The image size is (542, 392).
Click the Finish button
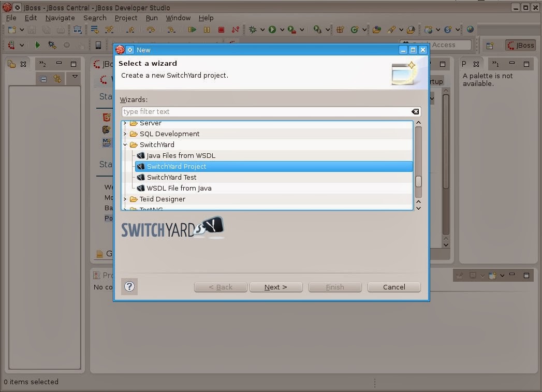pos(335,287)
